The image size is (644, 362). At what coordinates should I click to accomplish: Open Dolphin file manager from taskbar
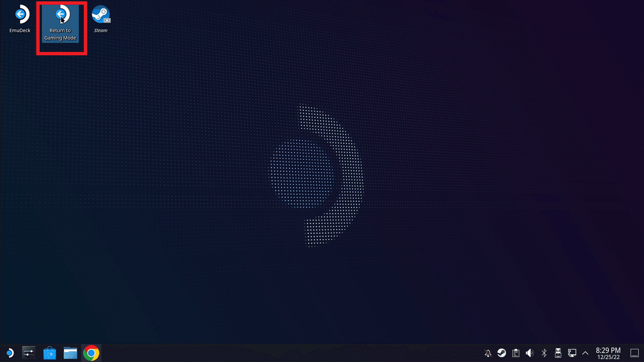(x=70, y=353)
